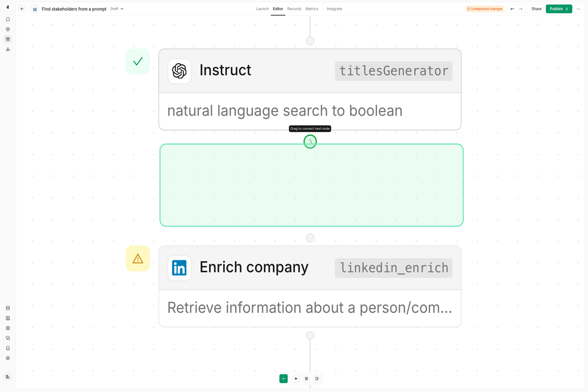Viewport: 588px width, 392px height.
Task: Click the connector circle below Enrich company node
Action: coord(310,336)
